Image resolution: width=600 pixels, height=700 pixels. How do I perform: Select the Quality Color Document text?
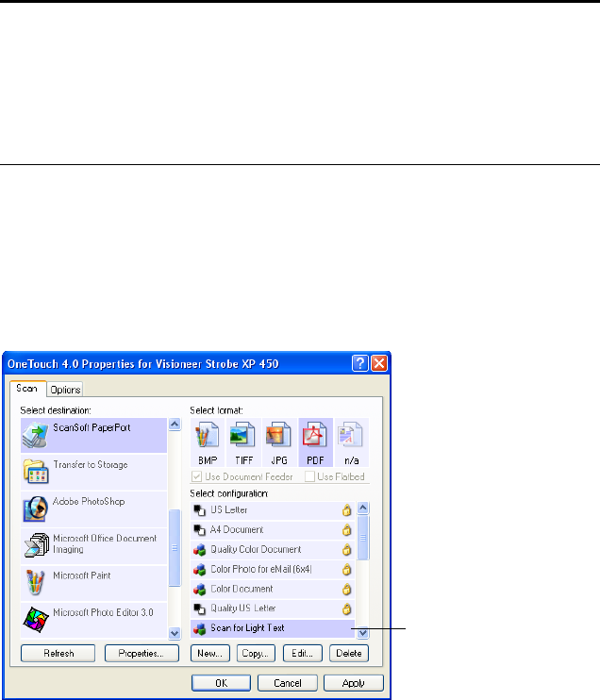(256, 550)
